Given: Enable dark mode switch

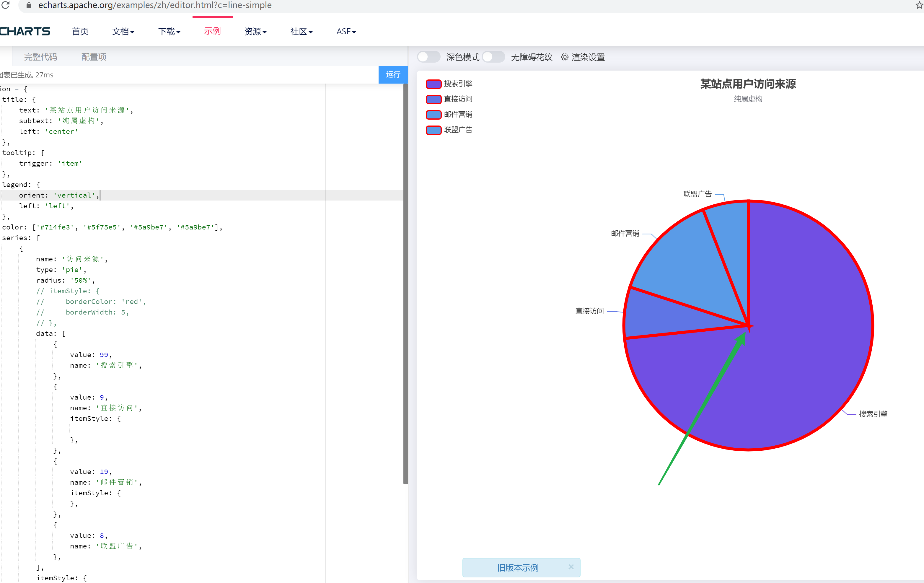Looking at the screenshot, I should (x=428, y=57).
